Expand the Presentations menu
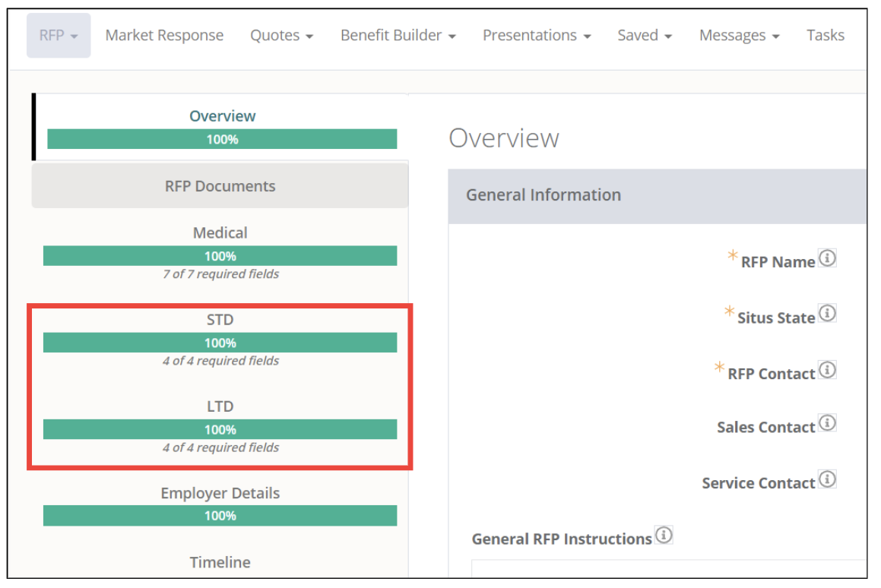This screenshot has width=881, height=588. pos(537,36)
